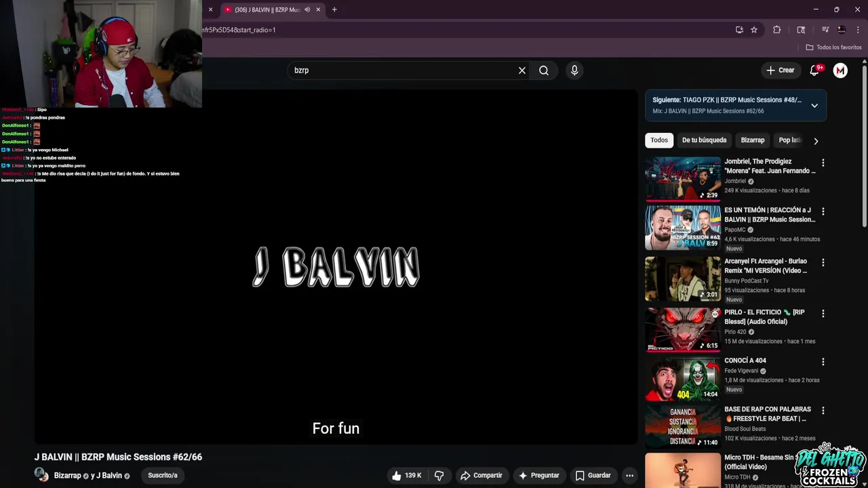Toggle the Suscrito/a subscription button
The width and height of the screenshot is (868, 488).
pyautogui.click(x=163, y=476)
